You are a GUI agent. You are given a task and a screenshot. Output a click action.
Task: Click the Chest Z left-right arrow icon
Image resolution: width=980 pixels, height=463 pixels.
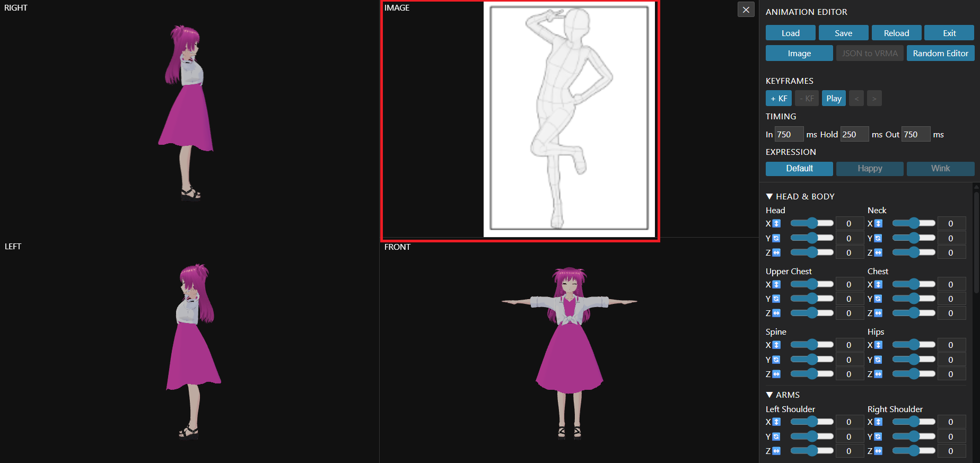pos(878,313)
